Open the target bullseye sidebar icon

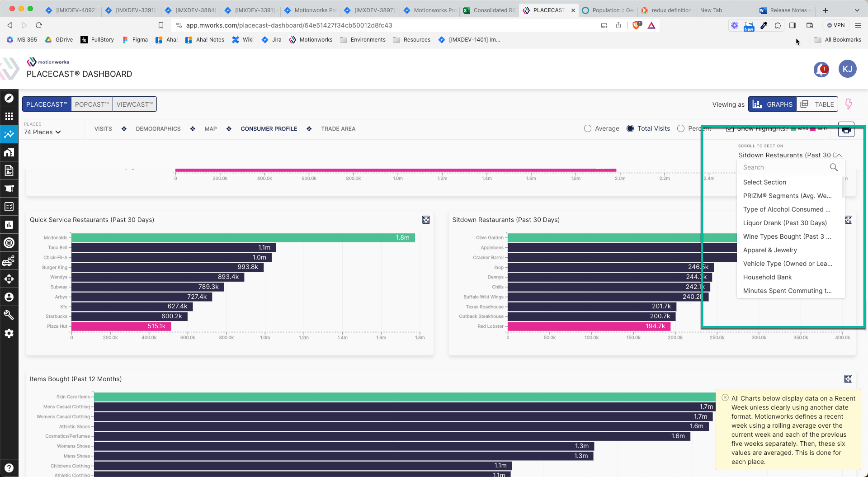pyautogui.click(x=9, y=243)
